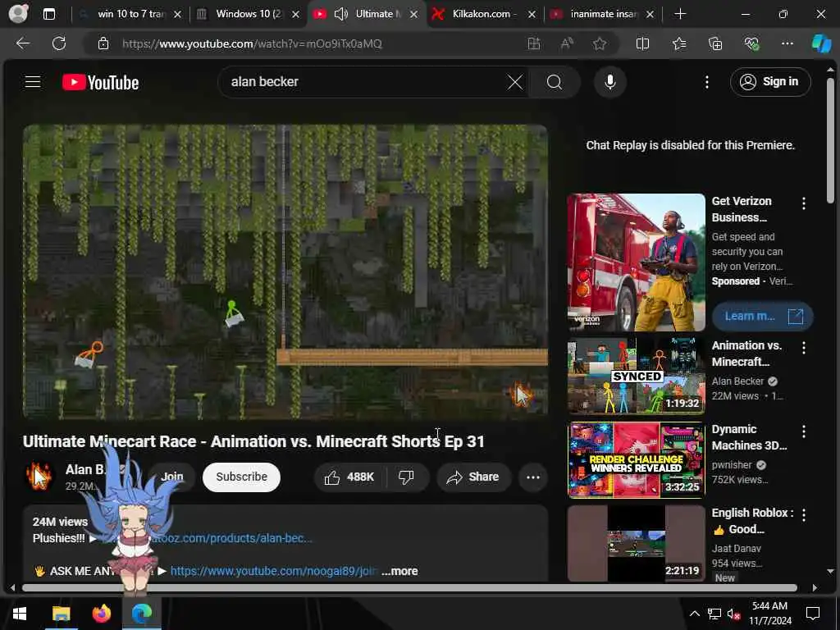Open the app available icon in address bar

click(533, 43)
